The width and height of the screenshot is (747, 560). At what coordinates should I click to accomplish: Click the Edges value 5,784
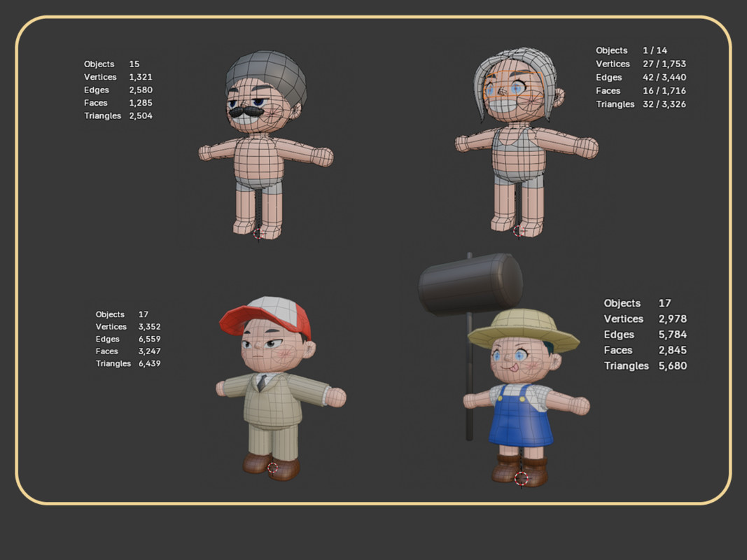click(673, 335)
